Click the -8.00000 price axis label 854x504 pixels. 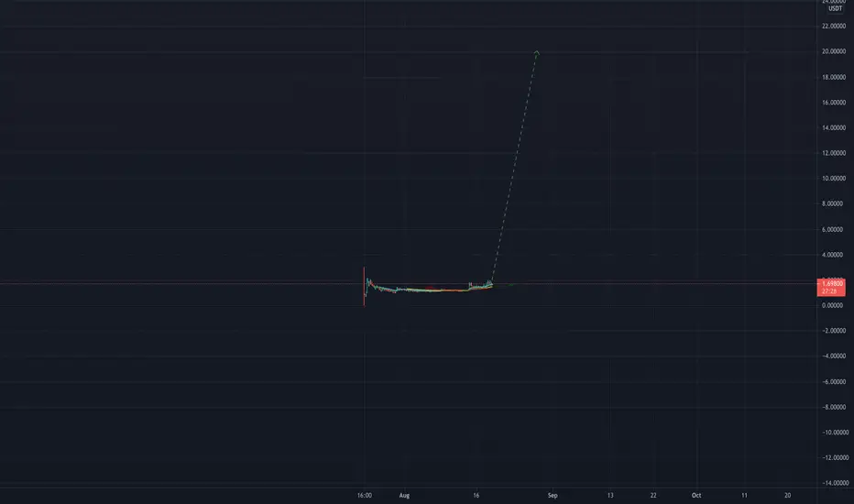(834, 407)
